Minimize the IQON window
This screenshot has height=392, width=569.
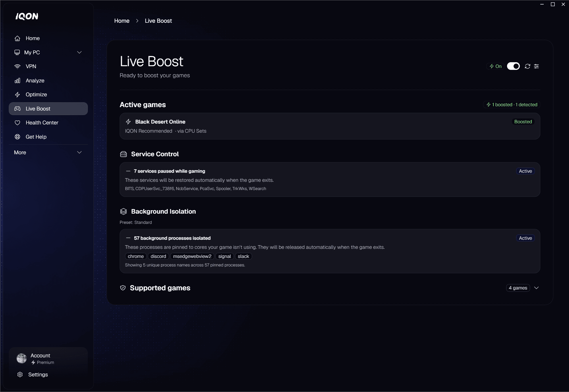(x=542, y=4)
